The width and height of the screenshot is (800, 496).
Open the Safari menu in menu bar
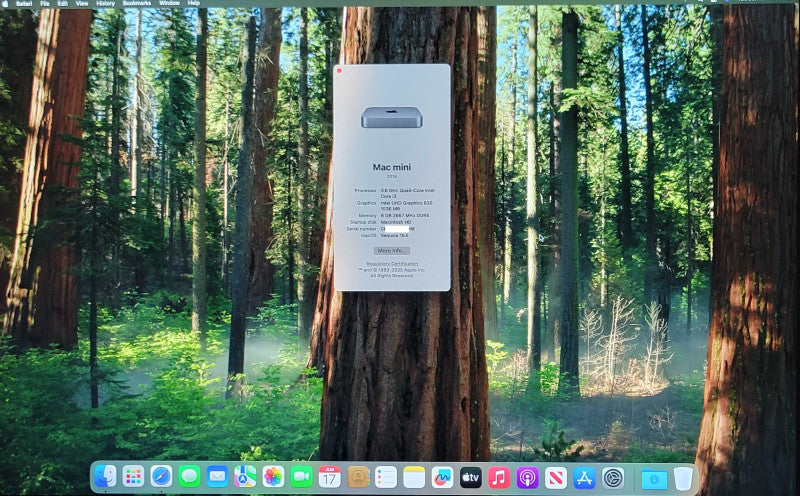click(x=24, y=3)
